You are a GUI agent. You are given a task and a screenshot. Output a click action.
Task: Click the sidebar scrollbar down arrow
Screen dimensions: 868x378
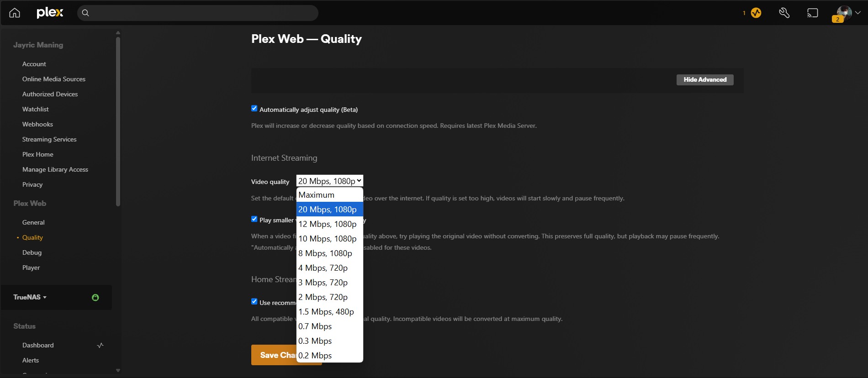click(x=118, y=370)
